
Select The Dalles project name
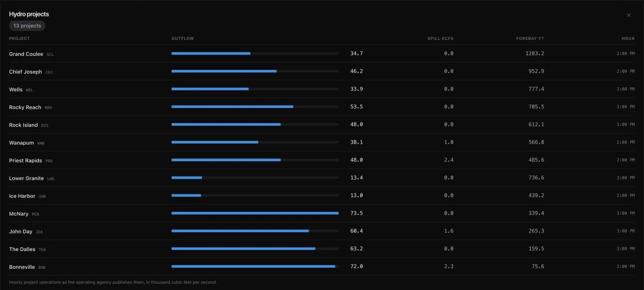click(22, 249)
